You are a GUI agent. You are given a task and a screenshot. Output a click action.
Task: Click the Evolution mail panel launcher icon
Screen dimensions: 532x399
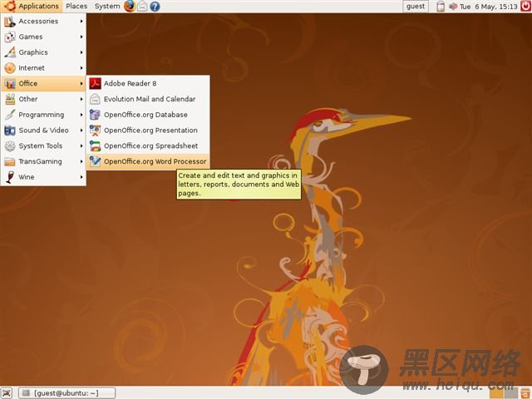[x=142, y=6]
